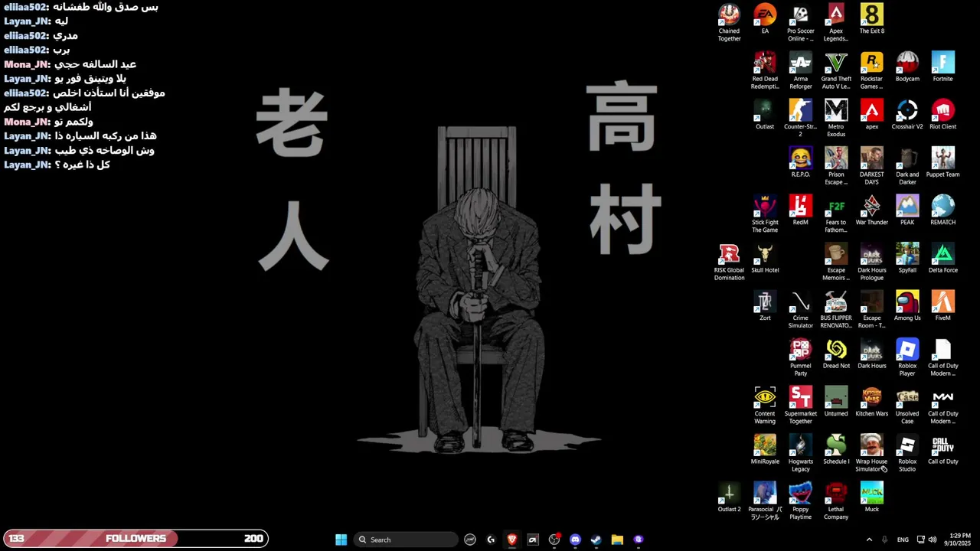The height and width of the screenshot is (551, 980).
Task: Open Rockstar Games launcher icon
Action: 871,70
